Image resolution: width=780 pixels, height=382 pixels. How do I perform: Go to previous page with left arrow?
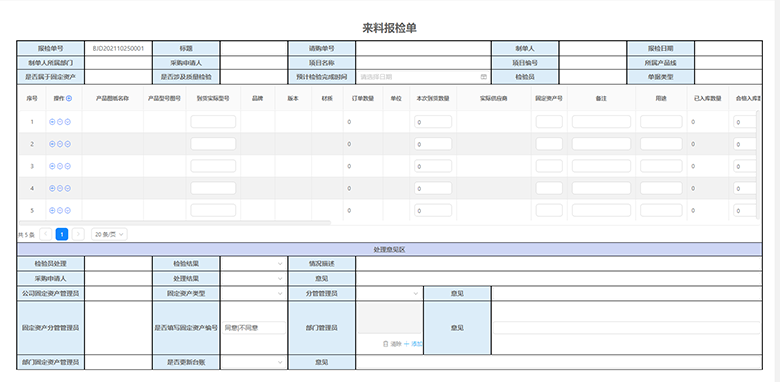click(46, 234)
